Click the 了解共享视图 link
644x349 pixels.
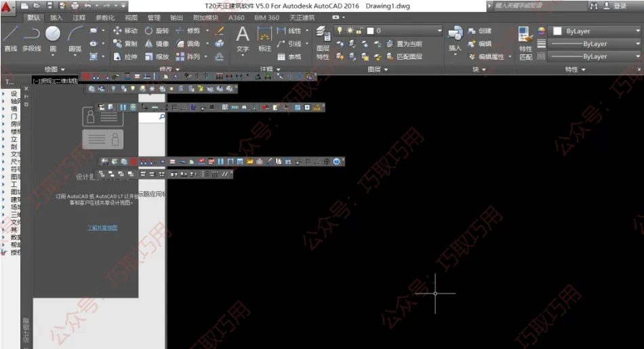point(102,228)
